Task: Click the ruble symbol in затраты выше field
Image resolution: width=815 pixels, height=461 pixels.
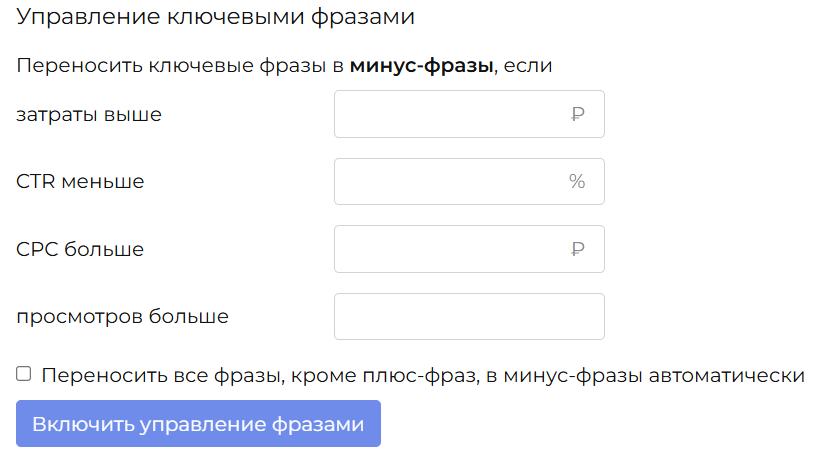Action: point(577,114)
